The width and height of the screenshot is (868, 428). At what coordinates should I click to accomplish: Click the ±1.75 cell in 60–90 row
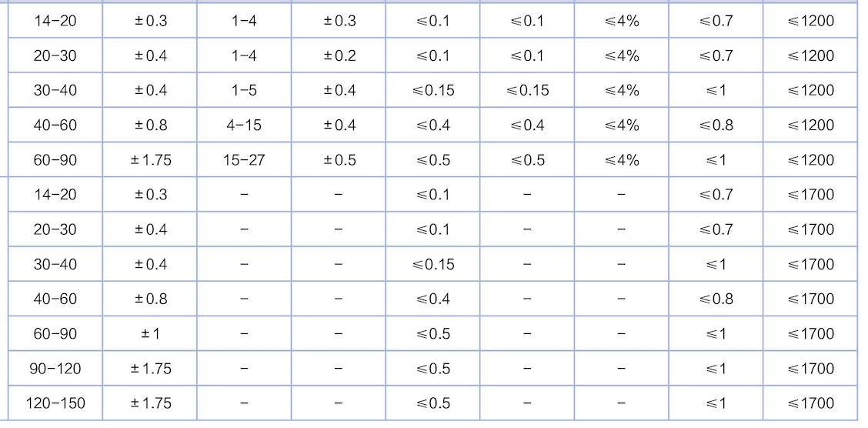tap(150, 160)
